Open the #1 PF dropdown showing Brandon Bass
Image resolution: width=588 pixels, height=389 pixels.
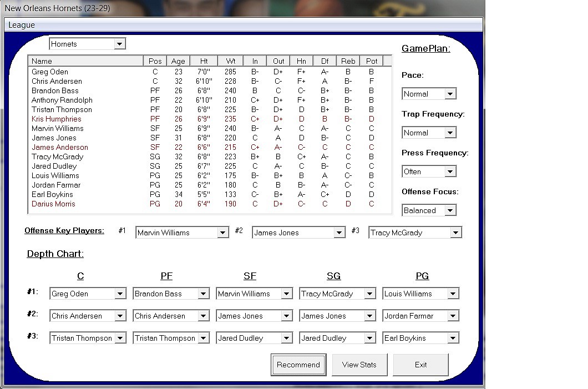tap(171, 294)
